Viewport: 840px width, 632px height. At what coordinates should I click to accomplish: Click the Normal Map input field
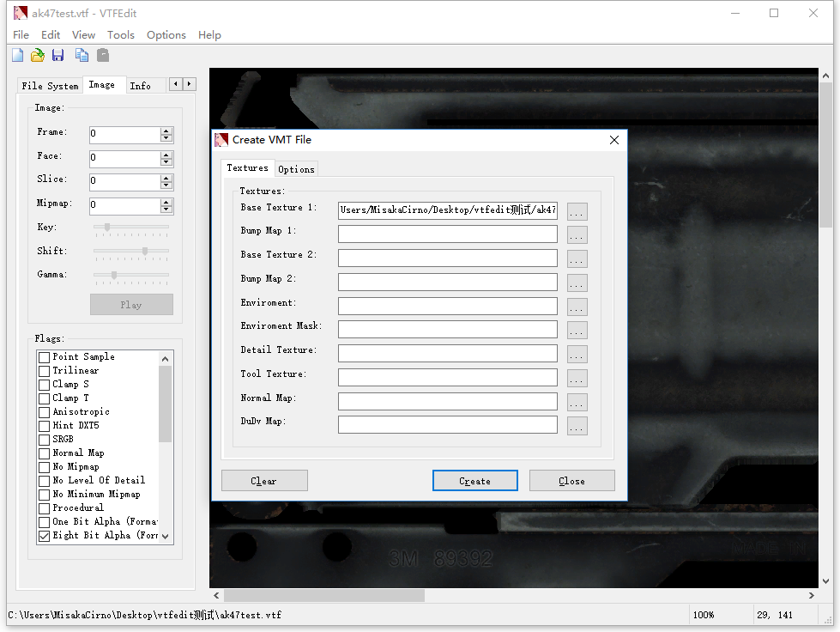447,402
